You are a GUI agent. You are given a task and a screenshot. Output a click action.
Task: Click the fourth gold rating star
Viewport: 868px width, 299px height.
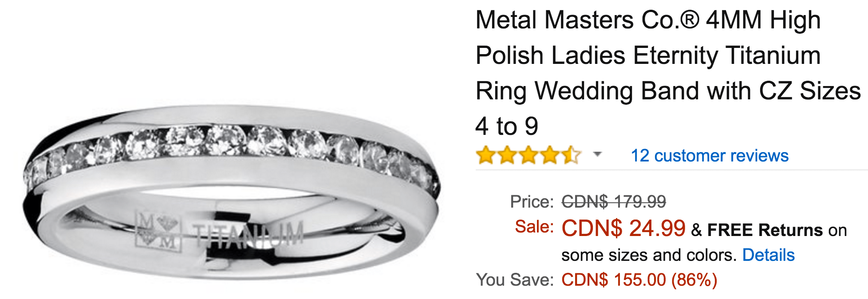(x=549, y=155)
